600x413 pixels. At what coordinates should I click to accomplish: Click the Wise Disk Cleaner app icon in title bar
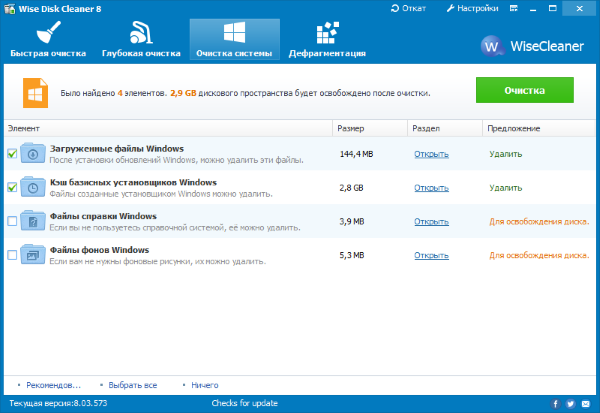(10, 8)
